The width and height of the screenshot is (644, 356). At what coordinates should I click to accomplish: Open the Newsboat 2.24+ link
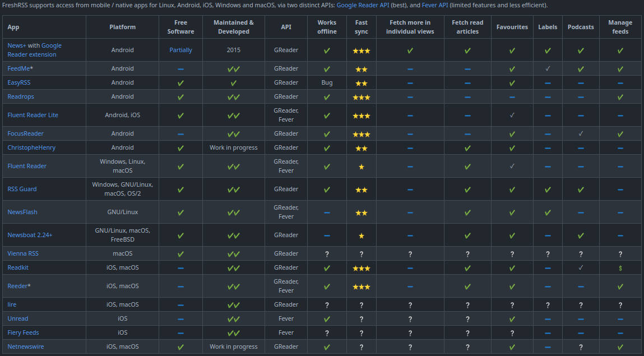click(x=30, y=235)
